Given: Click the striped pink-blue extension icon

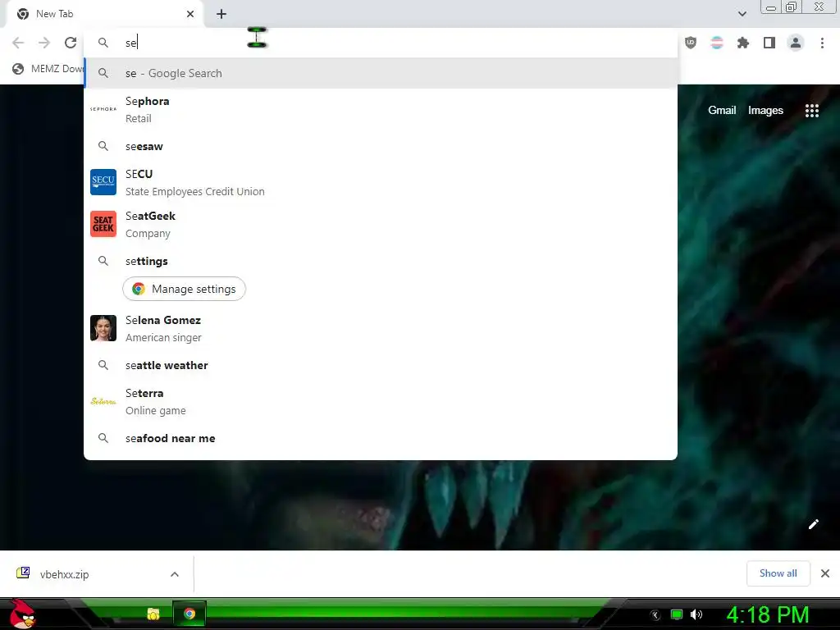Looking at the screenshot, I should point(717,43).
